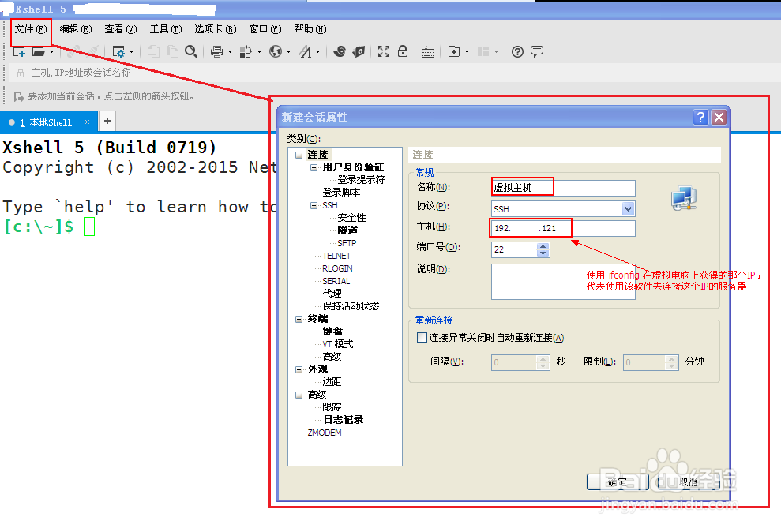781x532 pixels.
Task: Click the Print icon in toolbar
Action: [x=217, y=52]
